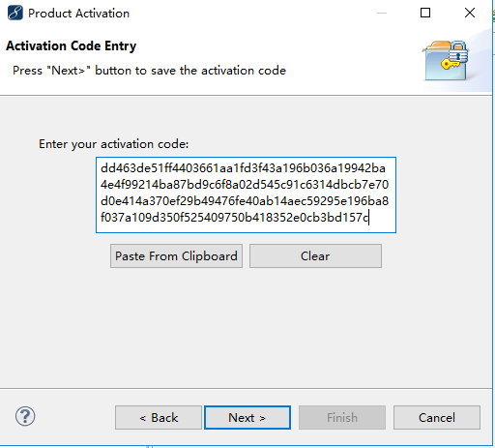The height and width of the screenshot is (448, 495).
Task: Close the Product Activation dialog
Action: click(470, 13)
